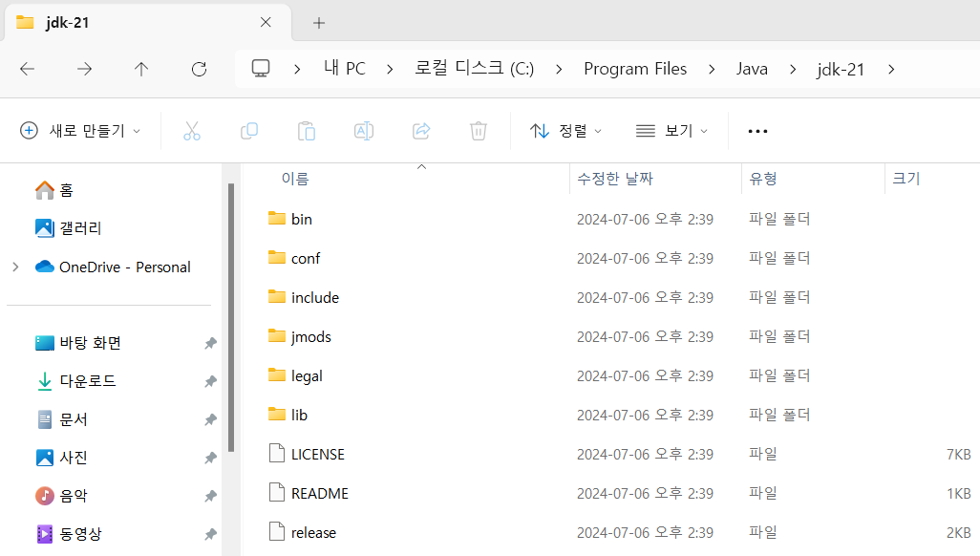
Task: Click jdk-21 breadcrumb in address bar
Action: point(841,70)
